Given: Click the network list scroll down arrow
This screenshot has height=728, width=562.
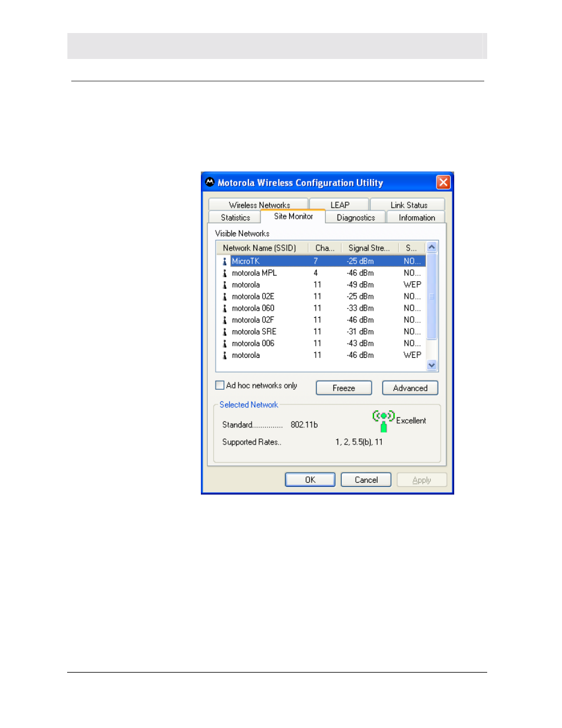Looking at the screenshot, I should [432, 365].
